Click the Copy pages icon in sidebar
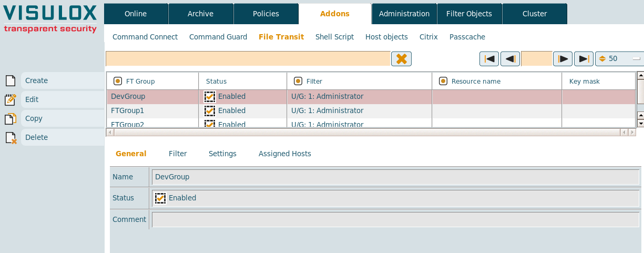The height and width of the screenshot is (253, 644). (10, 118)
